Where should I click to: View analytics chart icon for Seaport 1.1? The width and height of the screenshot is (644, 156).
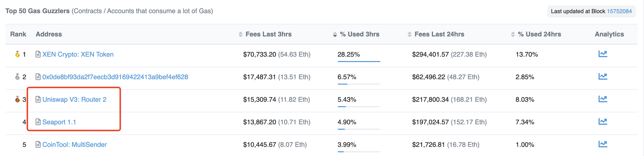pyautogui.click(x=602, y=122)
